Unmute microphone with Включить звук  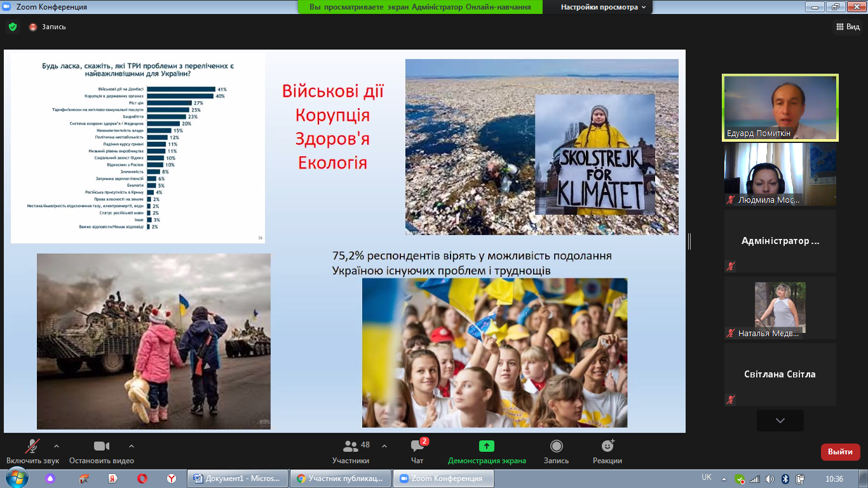32,446
